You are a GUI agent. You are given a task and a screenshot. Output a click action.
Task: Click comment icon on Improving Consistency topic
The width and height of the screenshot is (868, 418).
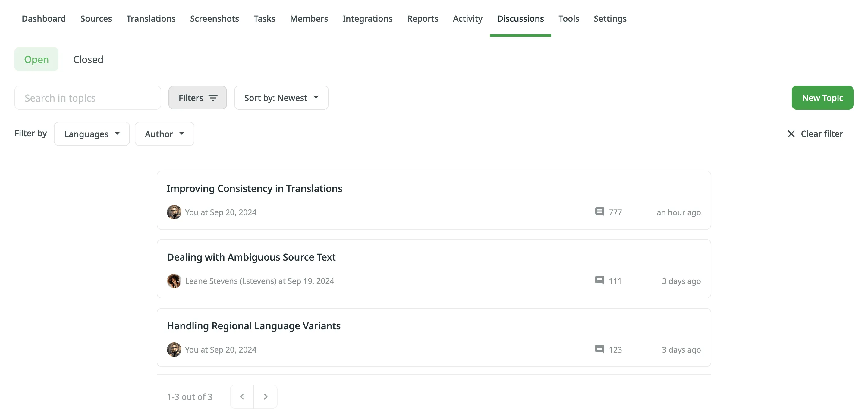[x=599, y=212]
